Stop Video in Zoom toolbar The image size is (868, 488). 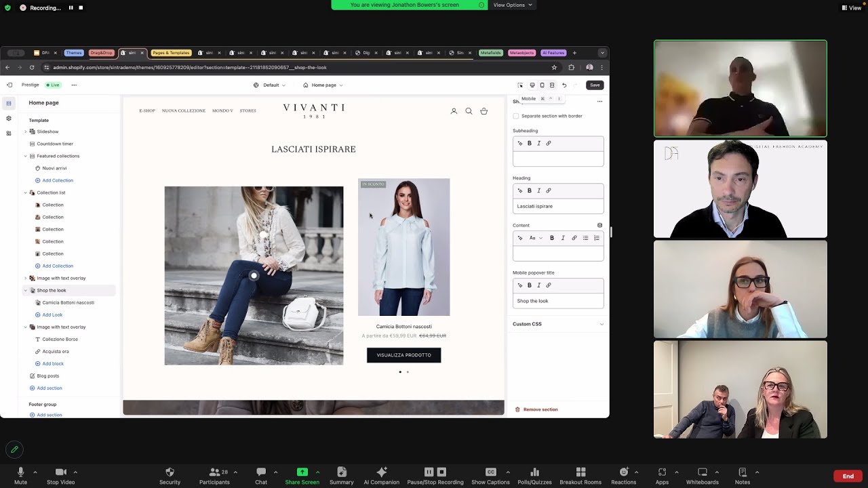[60, 476]
